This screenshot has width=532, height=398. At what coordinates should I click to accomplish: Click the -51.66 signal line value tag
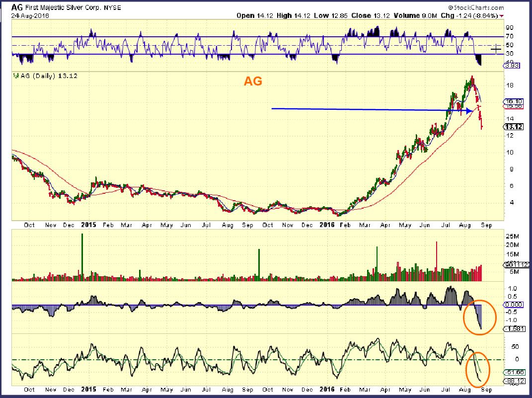click(x=515, y=372)
